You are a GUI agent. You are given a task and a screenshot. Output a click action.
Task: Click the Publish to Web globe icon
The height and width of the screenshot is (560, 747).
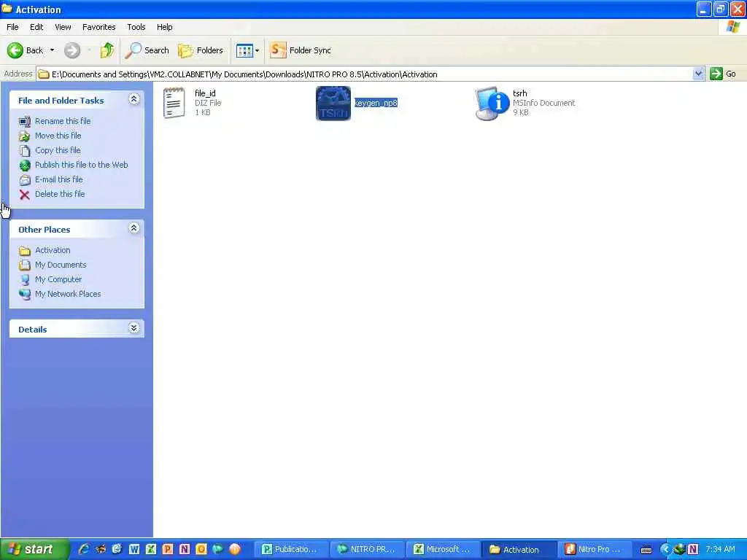point(25,166)
